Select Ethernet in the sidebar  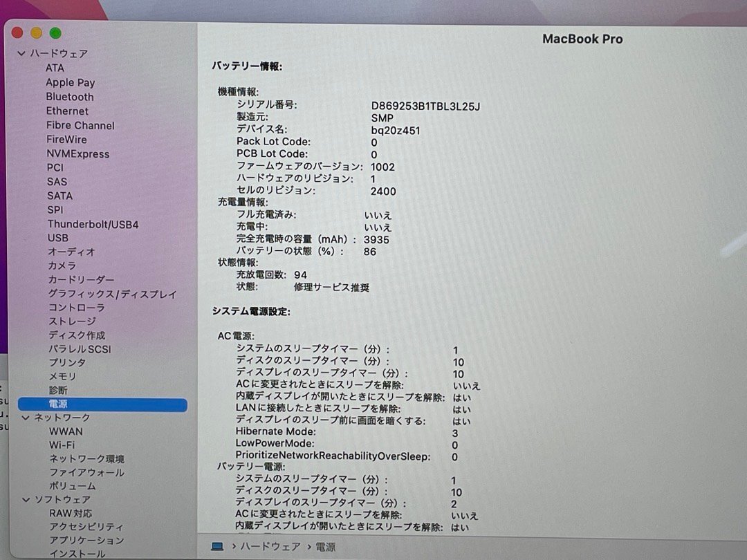(67, 111)
